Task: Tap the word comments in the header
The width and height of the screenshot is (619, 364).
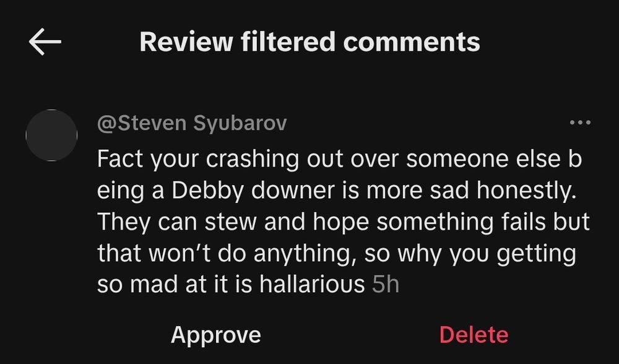Action: (x=412, y=42)
